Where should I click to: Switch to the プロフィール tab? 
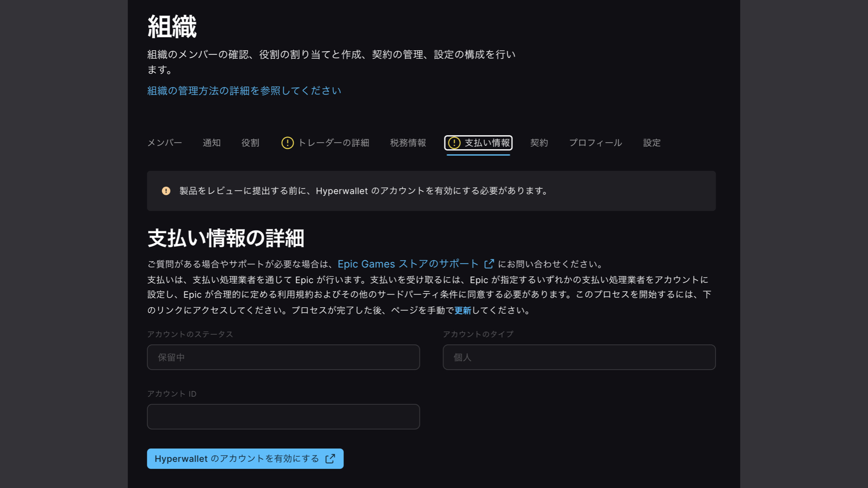pos(595,143)
